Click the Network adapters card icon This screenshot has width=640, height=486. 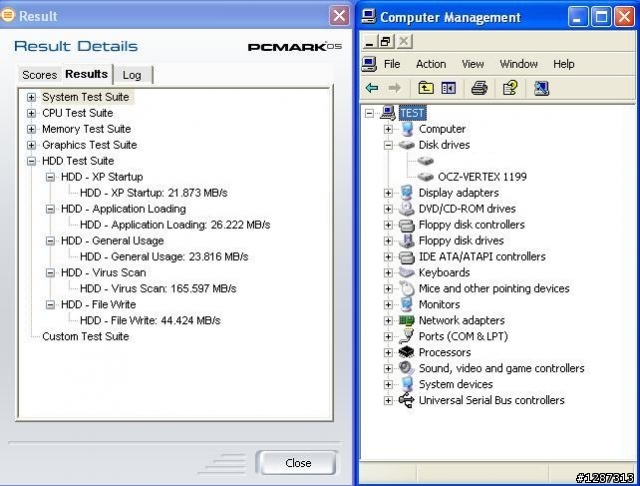407,320
